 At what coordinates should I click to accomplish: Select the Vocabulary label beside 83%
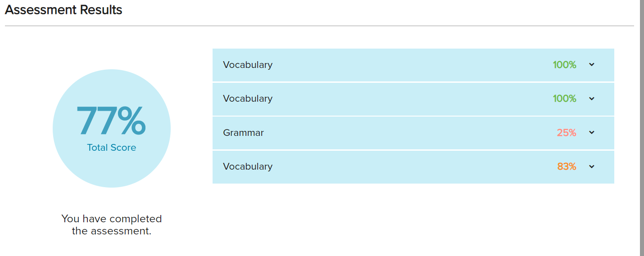click(x=248, y=166)
